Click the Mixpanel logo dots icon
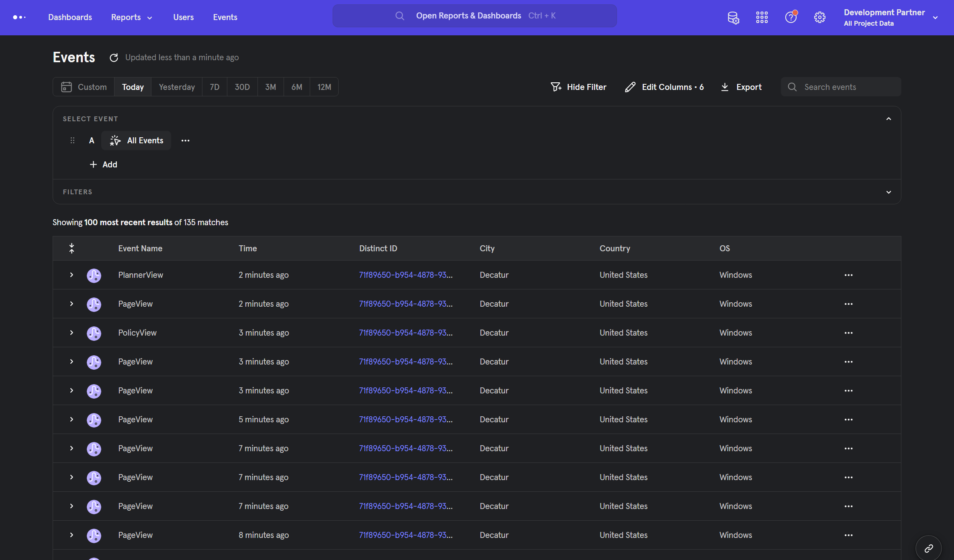The width and height of the screenshot is (954, 560). point(19,17)
